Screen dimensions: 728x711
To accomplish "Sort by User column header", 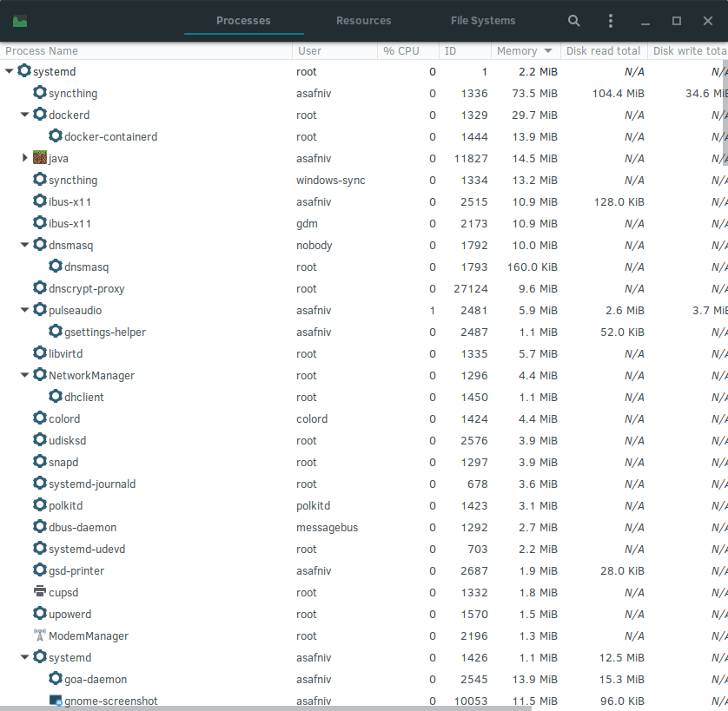I will (x=334, y=50).
